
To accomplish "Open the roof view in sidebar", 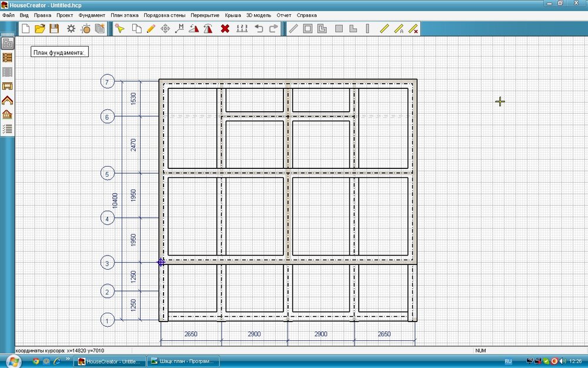I will coord(7,100).
